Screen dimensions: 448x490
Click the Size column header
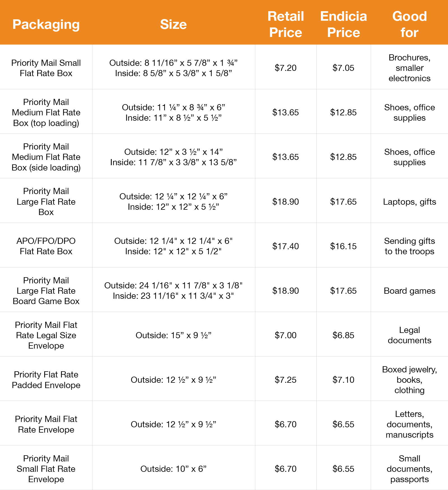(x=173, y=24)
